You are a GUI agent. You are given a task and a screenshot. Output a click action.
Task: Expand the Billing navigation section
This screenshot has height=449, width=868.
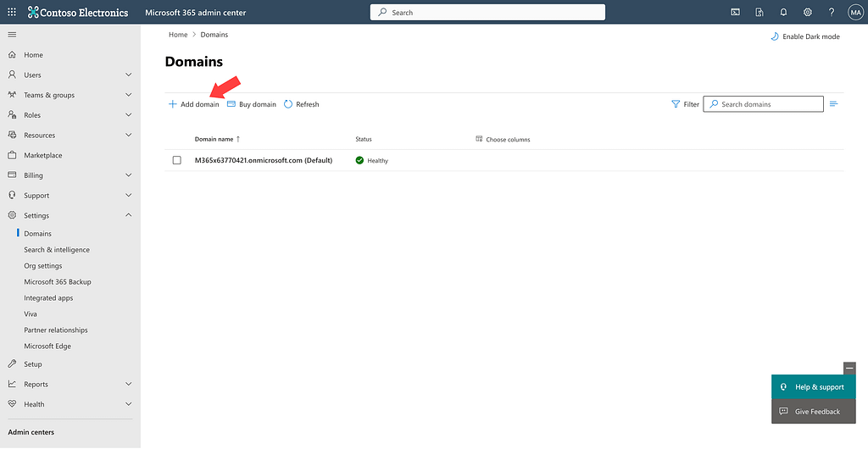pyautogui.click(x=128, y=175)
